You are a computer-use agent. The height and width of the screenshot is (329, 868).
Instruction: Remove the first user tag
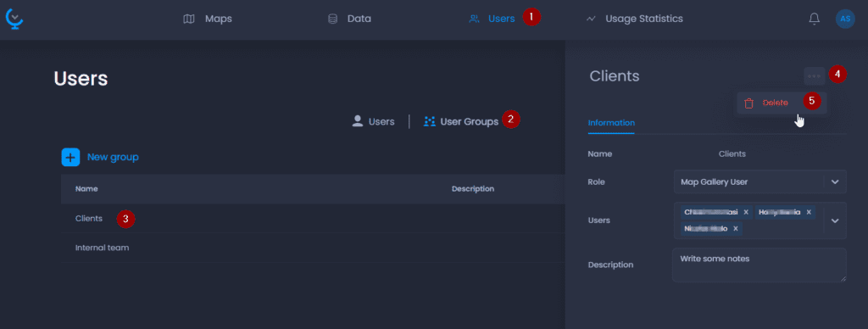(x=746, y=212)
